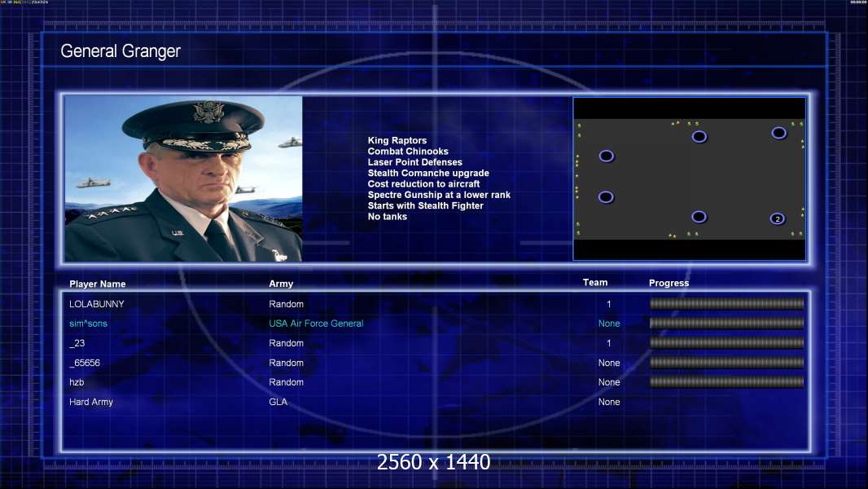Click the 'No tanks' line
The height and width of the screenshot is (489, 868).
pyautogui.click(x=387, y=217)
